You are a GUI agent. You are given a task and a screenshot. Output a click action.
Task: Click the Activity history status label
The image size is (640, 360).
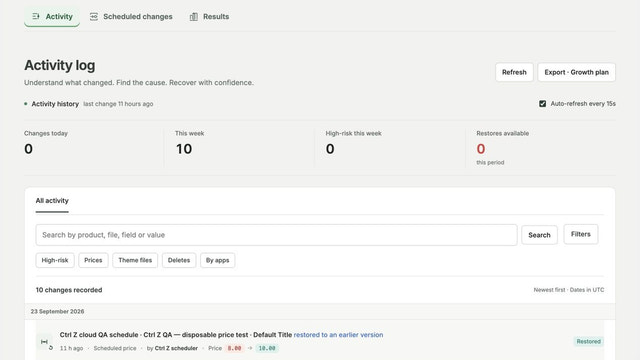pyautogui.click(x=55, y=104)
